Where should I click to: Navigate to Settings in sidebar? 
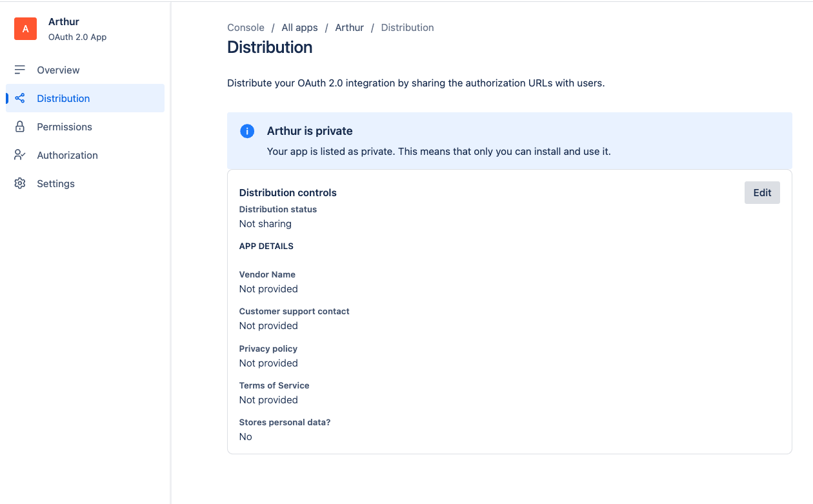[x=55, y=183]
